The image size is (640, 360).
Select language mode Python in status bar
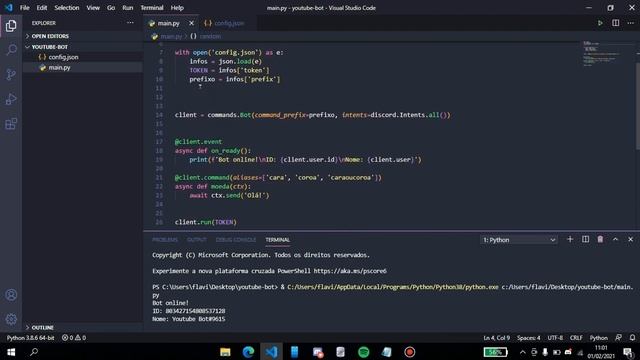[x=598, y=338]
